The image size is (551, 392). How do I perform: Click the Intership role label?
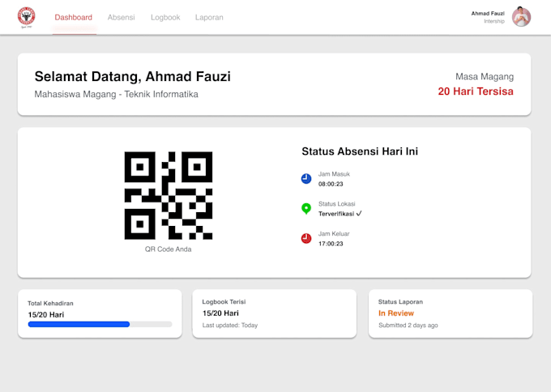[x=494, y=21]
